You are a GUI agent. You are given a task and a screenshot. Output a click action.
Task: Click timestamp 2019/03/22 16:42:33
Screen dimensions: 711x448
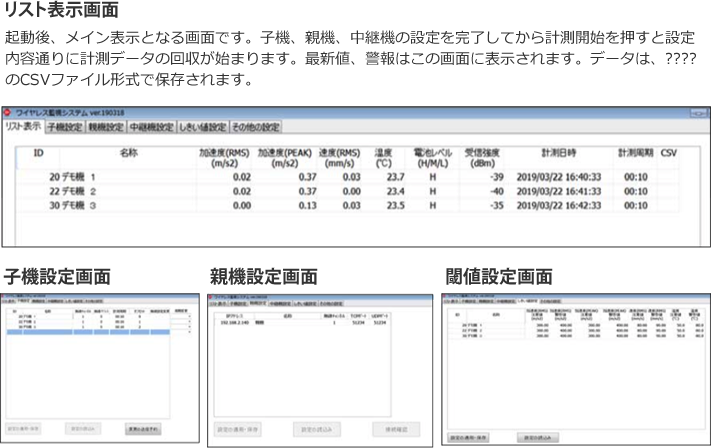pos(559,205)
